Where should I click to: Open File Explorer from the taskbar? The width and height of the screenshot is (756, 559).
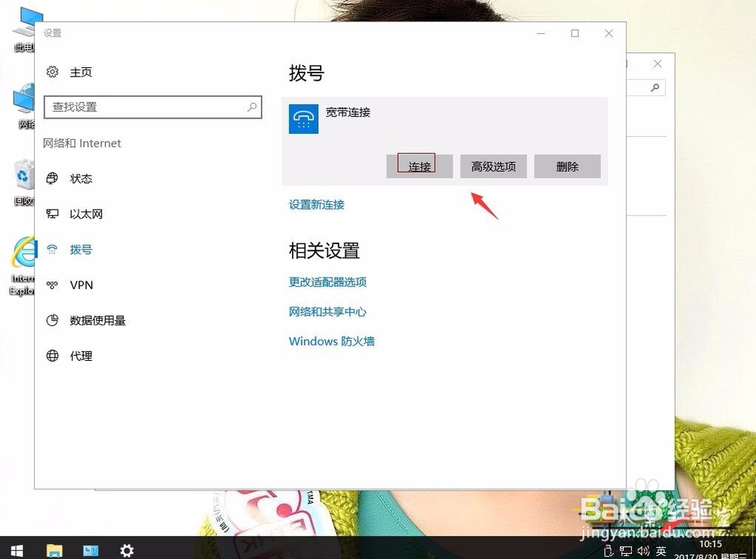click(54, 550)
